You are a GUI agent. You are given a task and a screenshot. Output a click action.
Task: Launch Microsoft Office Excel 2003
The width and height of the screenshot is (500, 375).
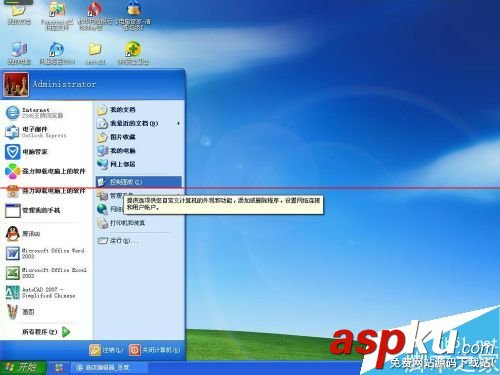pos(46,273)
